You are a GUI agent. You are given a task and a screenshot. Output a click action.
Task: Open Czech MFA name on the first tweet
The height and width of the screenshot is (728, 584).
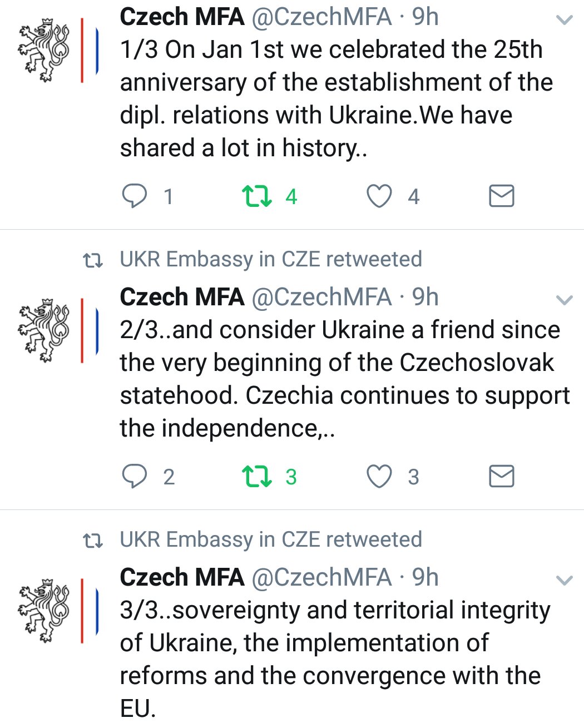182,17
